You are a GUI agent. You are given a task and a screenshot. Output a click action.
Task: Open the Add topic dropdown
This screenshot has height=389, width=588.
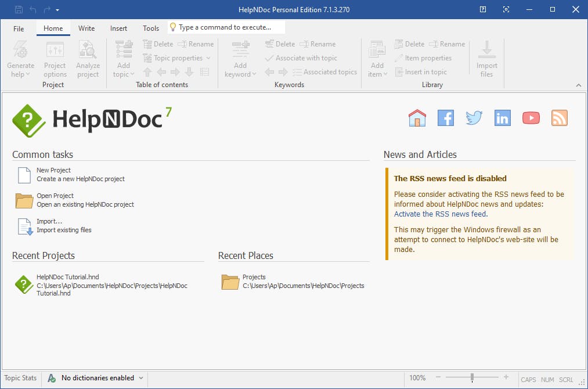[x=124, y=59]
